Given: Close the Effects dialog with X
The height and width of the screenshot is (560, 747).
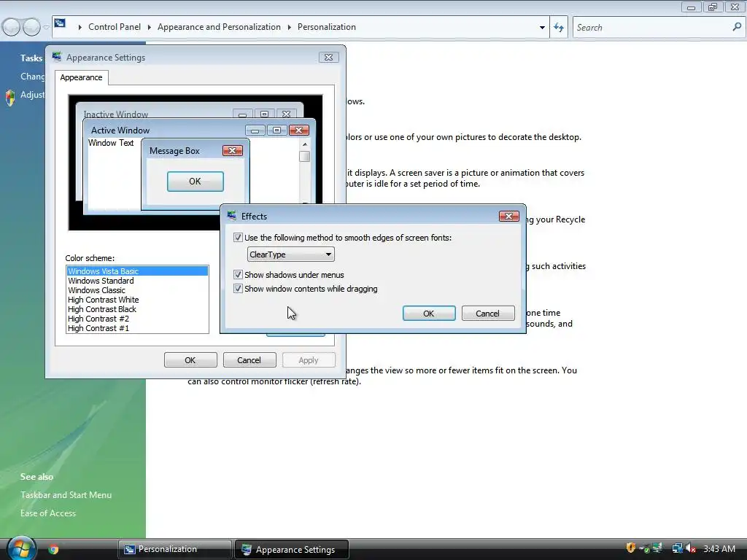Looking at the screenshot, I should [508, 216].
